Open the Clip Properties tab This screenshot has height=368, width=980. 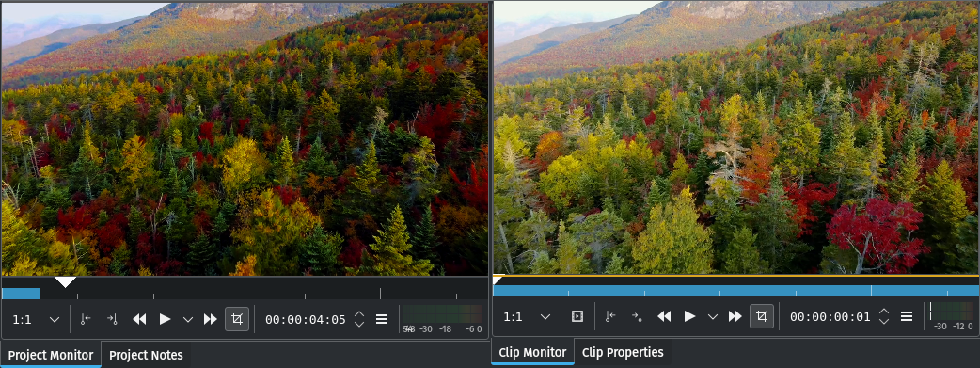[623, 352]
